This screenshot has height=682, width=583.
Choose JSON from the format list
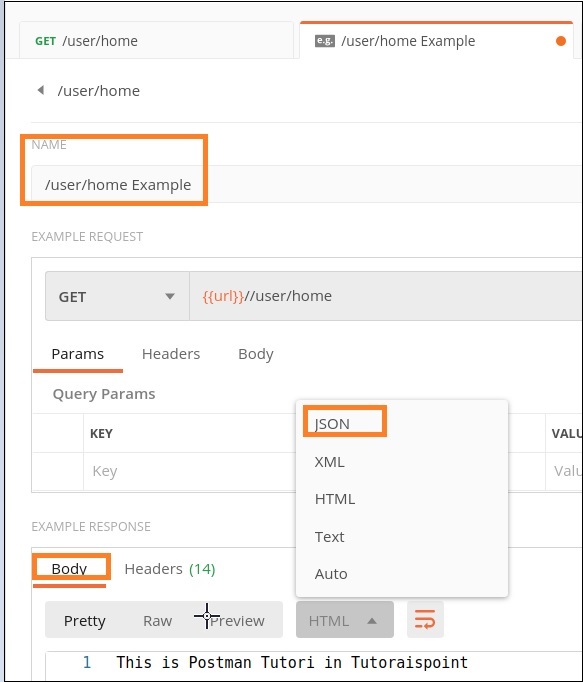[x=332, y=424]
